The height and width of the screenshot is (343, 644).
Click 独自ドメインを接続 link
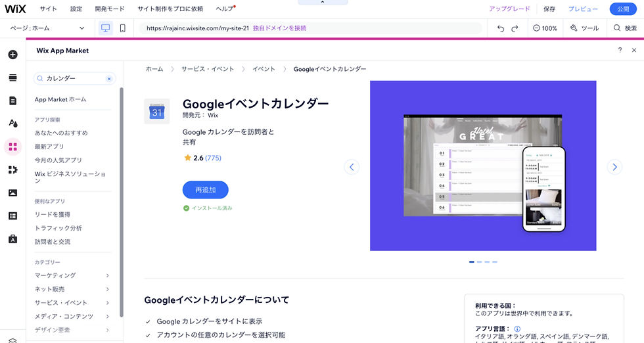click(x=280, y=28)
